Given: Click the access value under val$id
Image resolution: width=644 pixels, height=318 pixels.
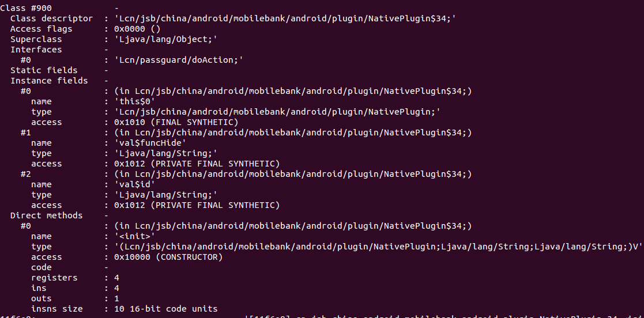Looking at the screenshot, I should pos(197,205).
